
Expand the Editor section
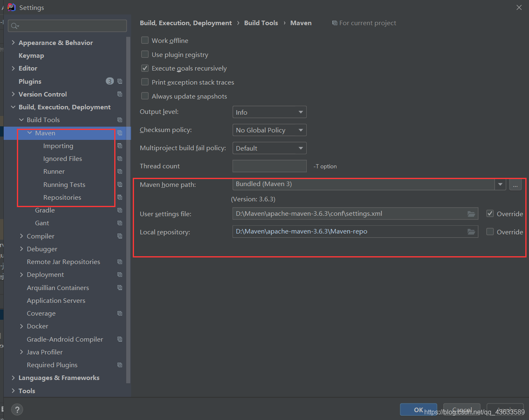[x=13, y=68]
